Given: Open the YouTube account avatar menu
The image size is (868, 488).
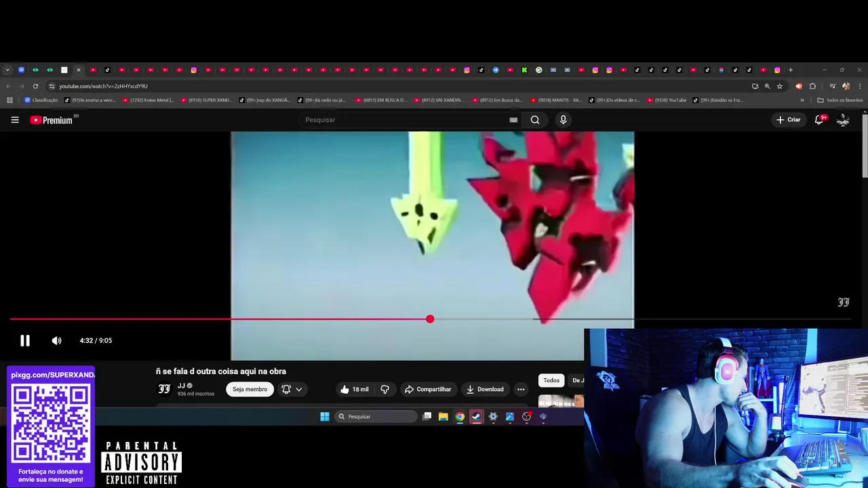Looking at the screenshot, I should click(843, 120).
